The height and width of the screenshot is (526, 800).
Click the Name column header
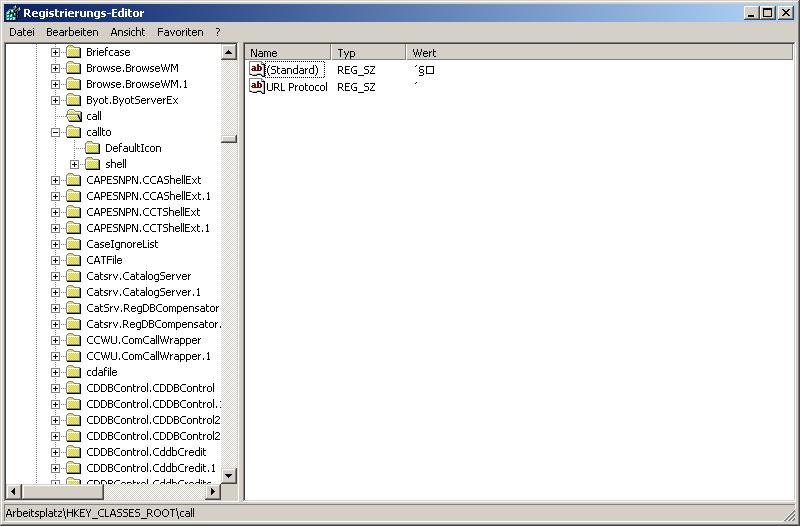[x=287, y=52]
